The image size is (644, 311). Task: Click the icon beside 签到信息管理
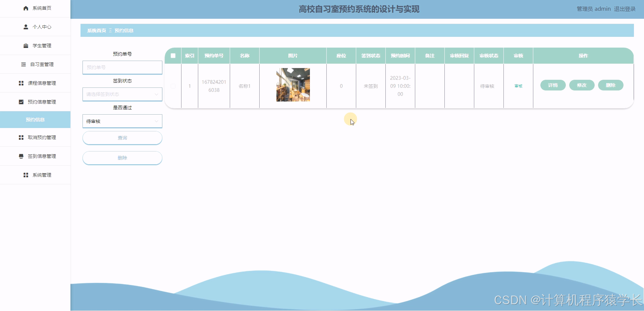point(21,156)
